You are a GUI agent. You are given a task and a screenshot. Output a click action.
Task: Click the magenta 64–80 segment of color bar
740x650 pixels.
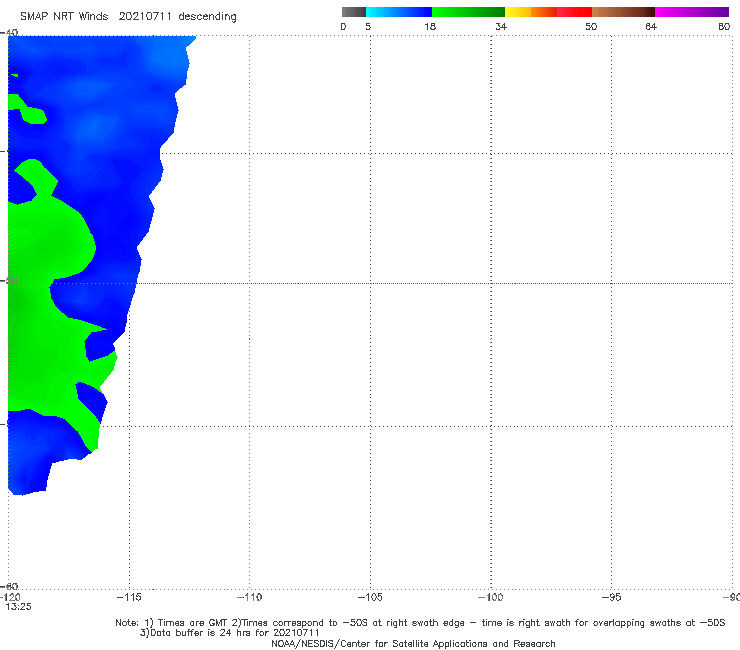click(692, 12)
